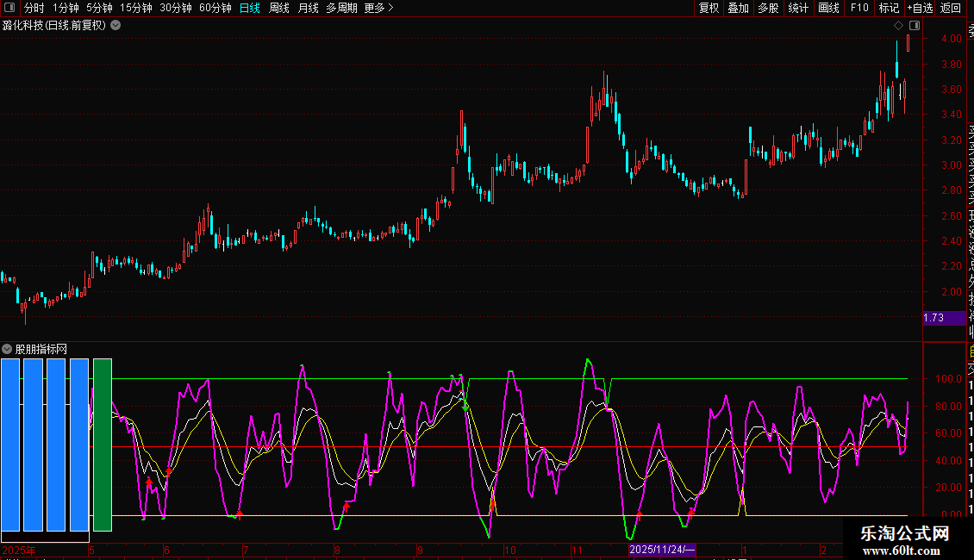Image resolution: width=974 pixels, height=560 pixels.
Task: Open the 画线 drawing tools
Action: (828, 8)
